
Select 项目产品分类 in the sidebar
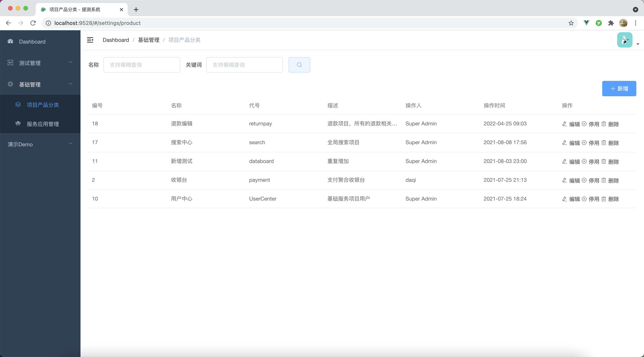coord(40,105)
